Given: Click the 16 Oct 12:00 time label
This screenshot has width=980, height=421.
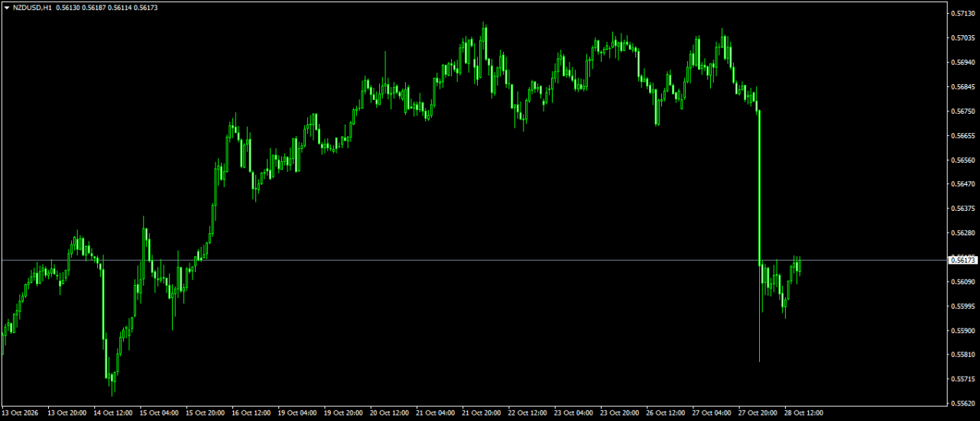Looking at the screenshot, I should tap(251, 413).
